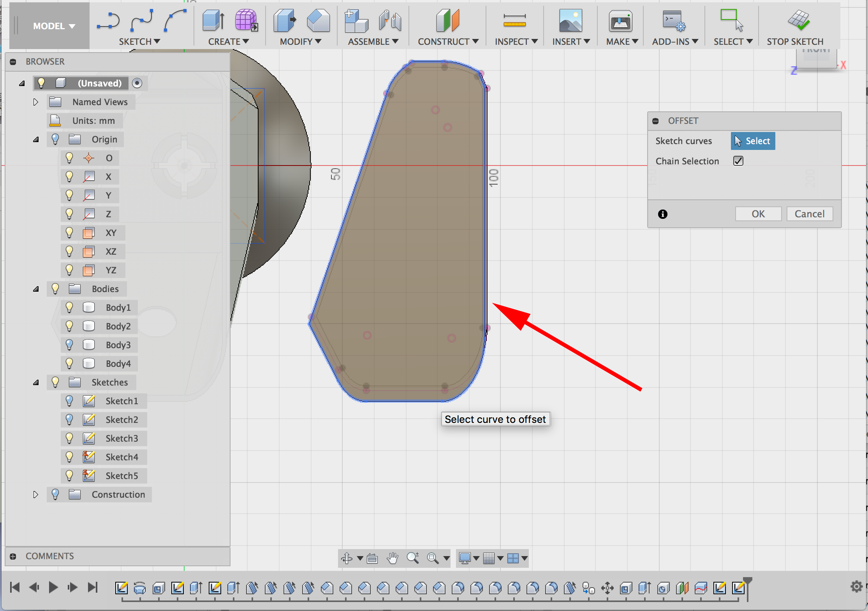This screenshot has height=611, width=868.
Task: Jump to timeline beginning
Action: (15, 587)
